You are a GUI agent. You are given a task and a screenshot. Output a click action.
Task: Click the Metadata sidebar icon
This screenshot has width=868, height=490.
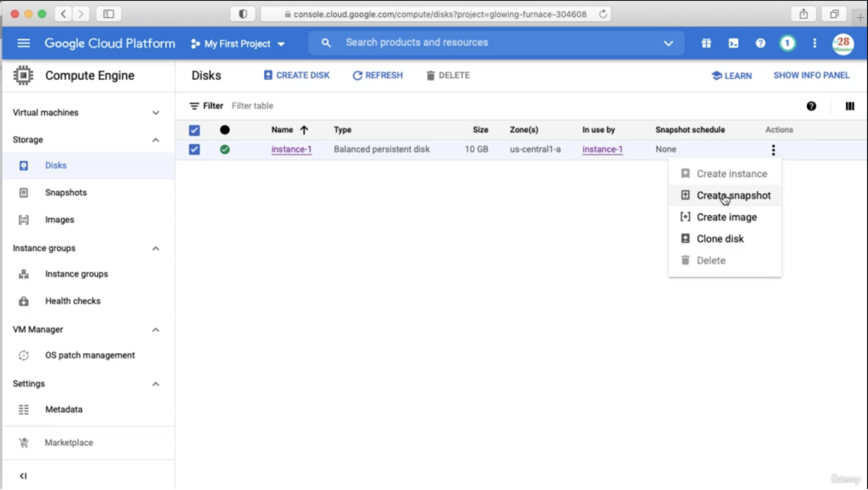[23, 409]
